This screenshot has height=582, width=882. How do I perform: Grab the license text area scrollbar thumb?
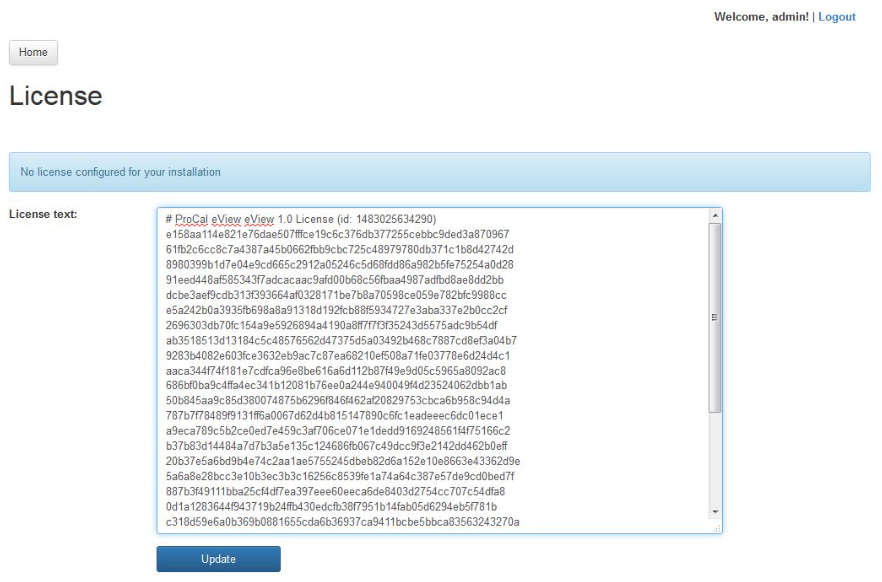715,318
